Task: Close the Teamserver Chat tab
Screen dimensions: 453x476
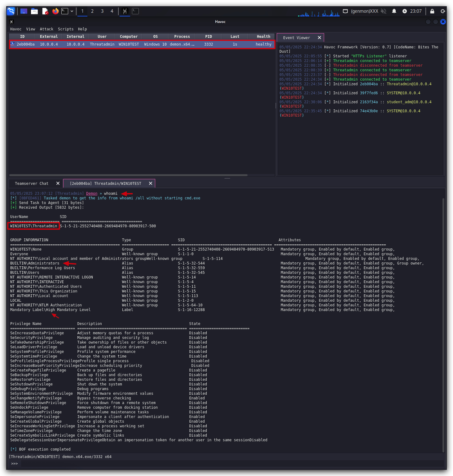Action: tap(58, 184)
